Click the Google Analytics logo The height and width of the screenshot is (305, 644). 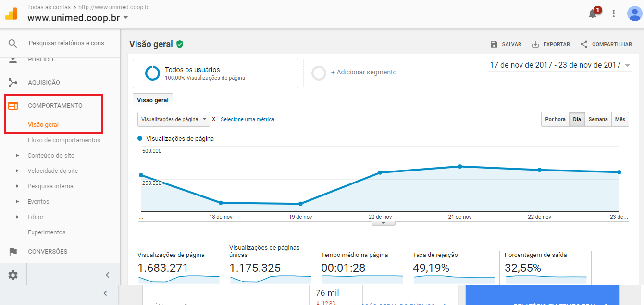11,14
